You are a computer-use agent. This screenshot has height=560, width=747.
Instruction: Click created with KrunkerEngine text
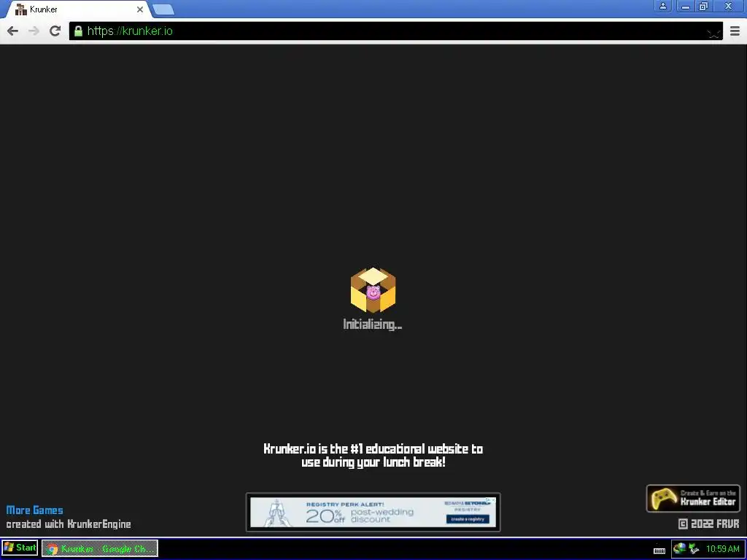point(69,524)
